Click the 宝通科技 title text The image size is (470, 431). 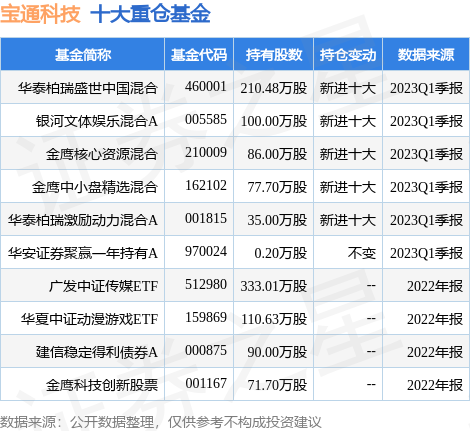41,14
